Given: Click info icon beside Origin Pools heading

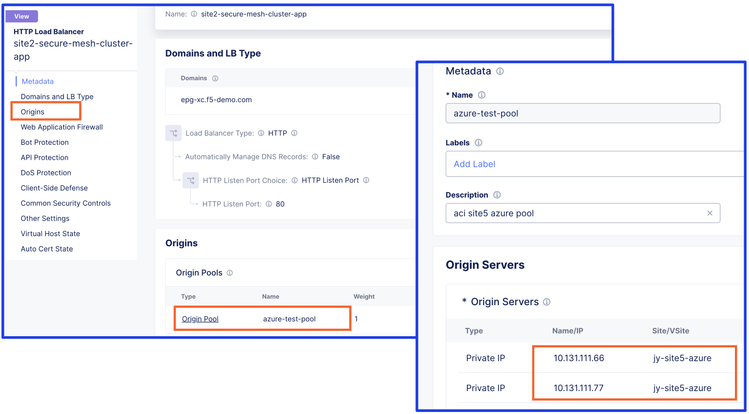Looking at the screenshot, I should click(x=230, y=273).
